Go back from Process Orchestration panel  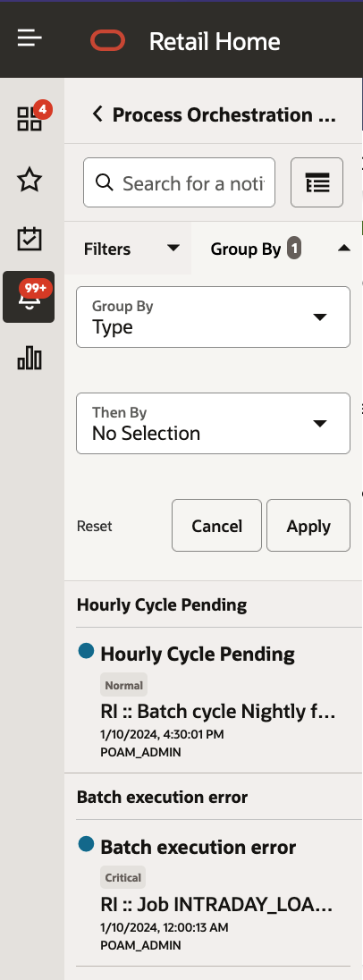[x=97, y=114]
